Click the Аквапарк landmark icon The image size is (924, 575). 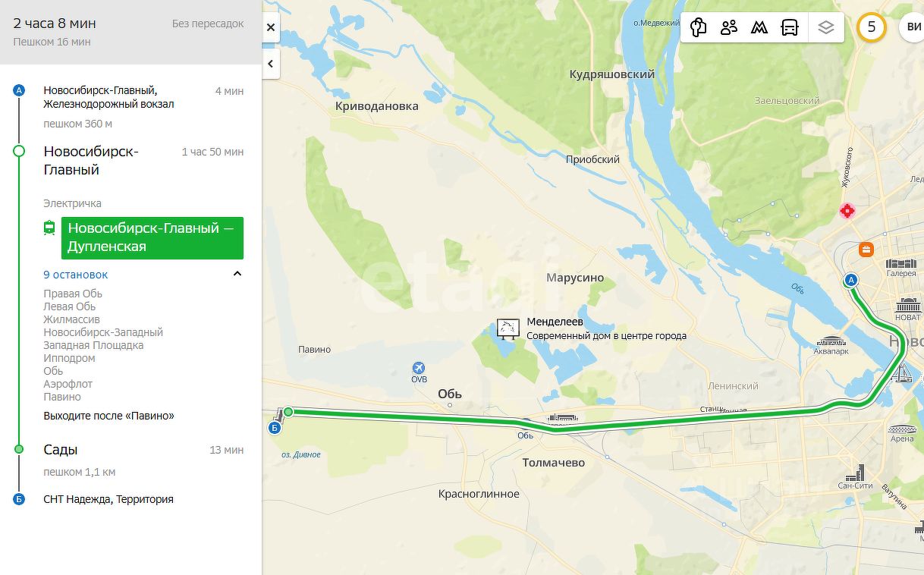[831, 341]
